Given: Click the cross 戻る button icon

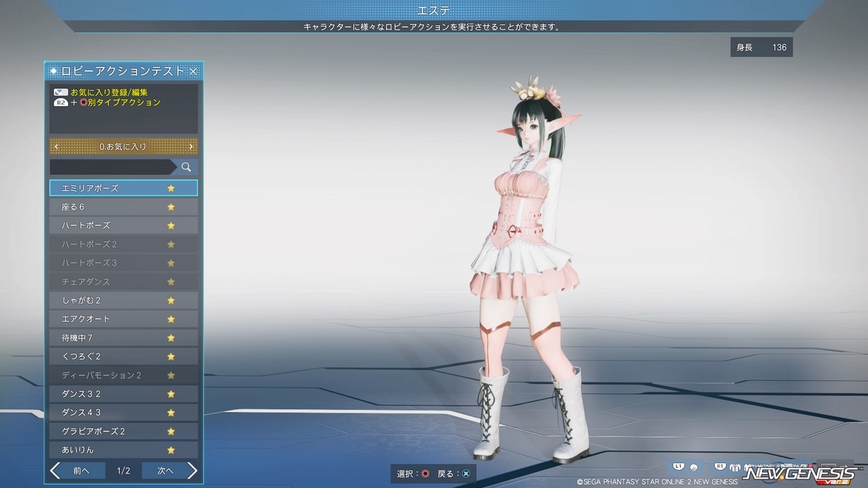Looking at the screenshot, I should [466, 474].
